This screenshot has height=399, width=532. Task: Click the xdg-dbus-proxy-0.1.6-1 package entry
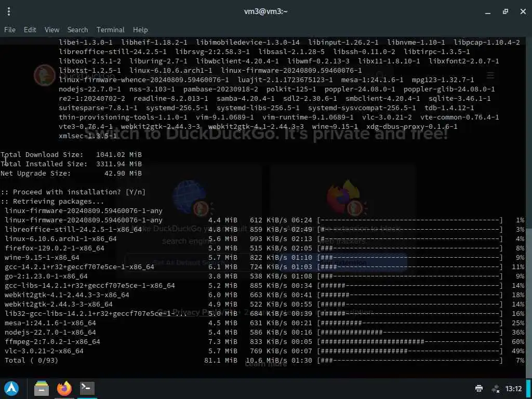click(411, 127)
